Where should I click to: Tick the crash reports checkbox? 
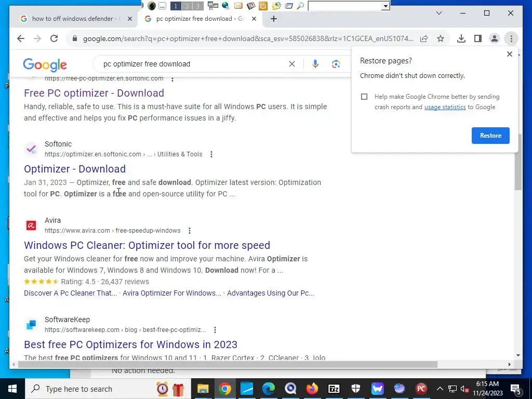pyautogui.click(x=364, y=97)
